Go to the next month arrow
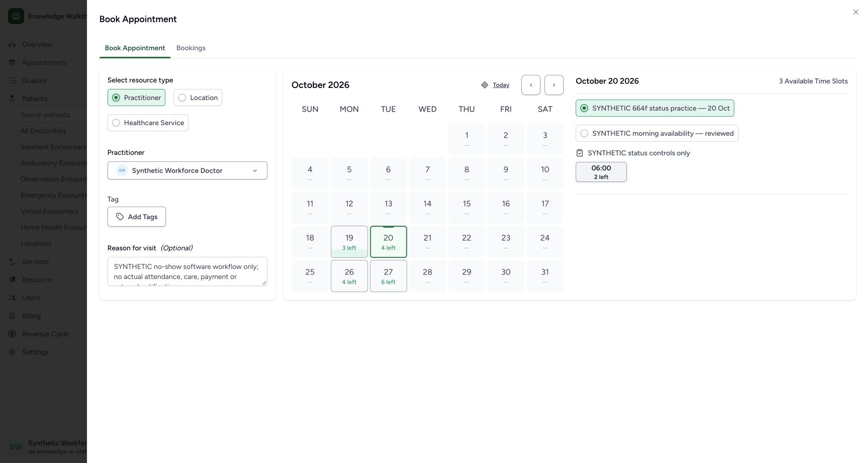Viewport: 868px width, 463px height. [x=554, y=85]
